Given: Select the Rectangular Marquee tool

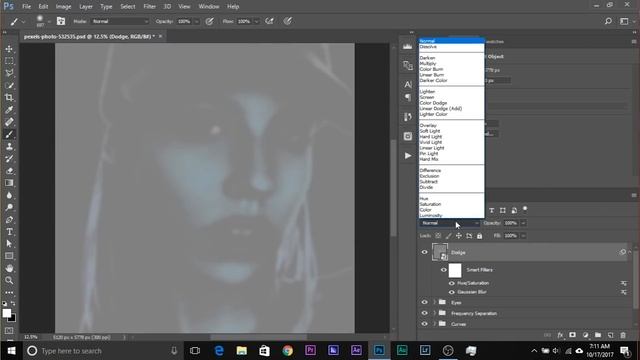Looking at the screenshot, I should pos(9,61).
